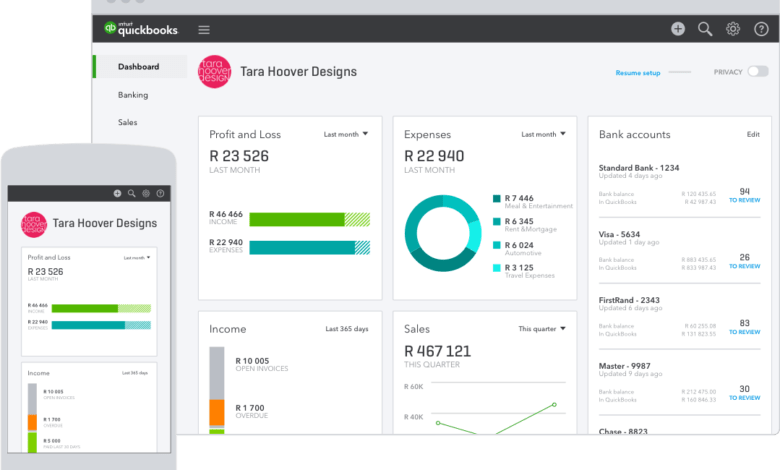Image resolution: width=780 pixels, height=470 pixels.
Task: Click TO REVIEW for Visa - 5634
Action: tap(745, 266)
